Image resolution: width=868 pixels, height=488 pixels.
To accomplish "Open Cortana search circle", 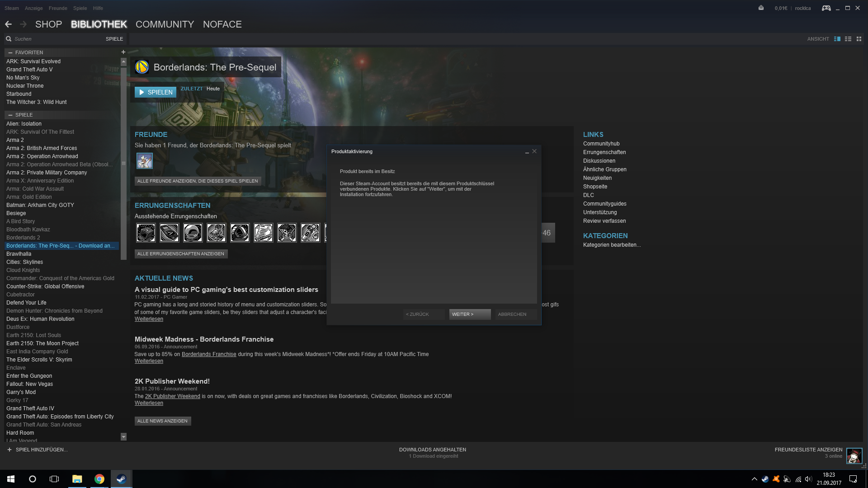I will click(x=33, y=479).
